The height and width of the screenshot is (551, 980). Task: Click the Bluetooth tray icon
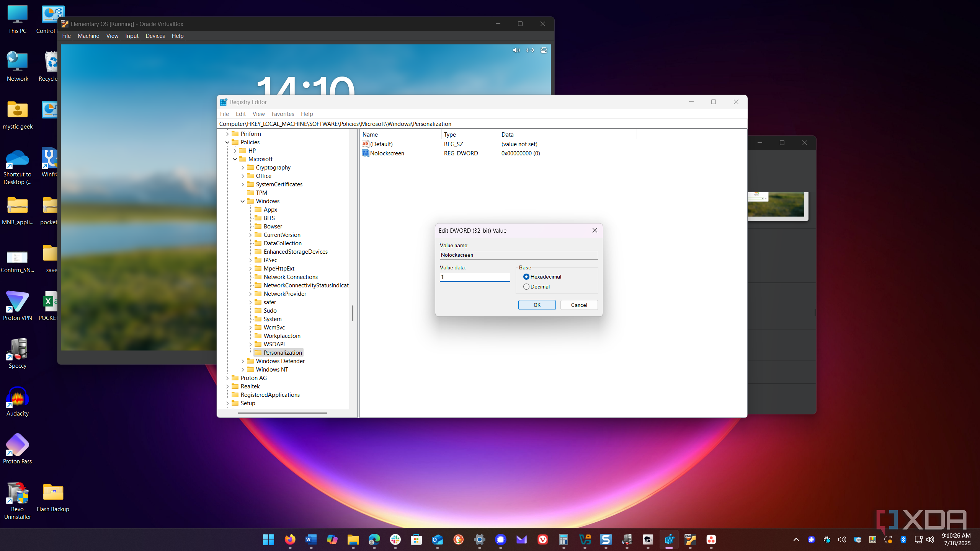[x=903, y=540]
